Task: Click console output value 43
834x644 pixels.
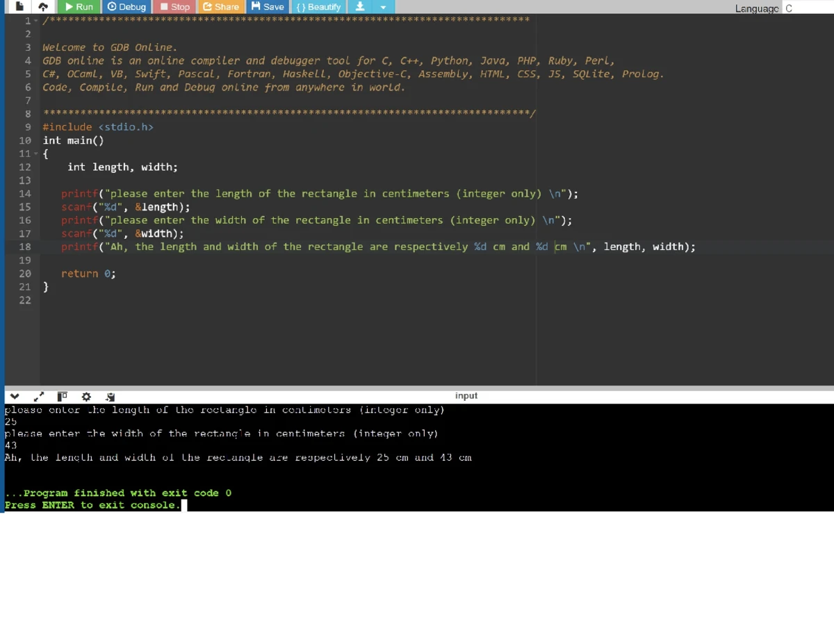Action: click(x=10, y=445)
